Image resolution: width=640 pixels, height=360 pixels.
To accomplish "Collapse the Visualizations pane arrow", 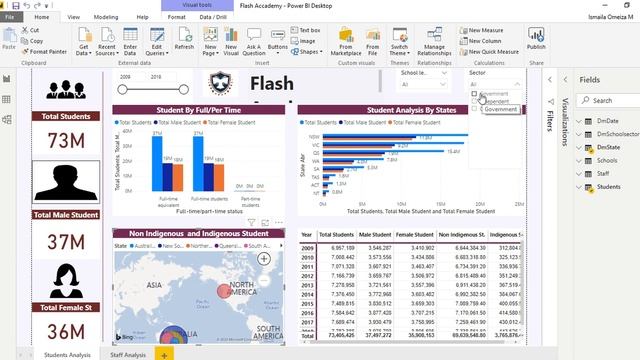I will click(x=565, y=80).
